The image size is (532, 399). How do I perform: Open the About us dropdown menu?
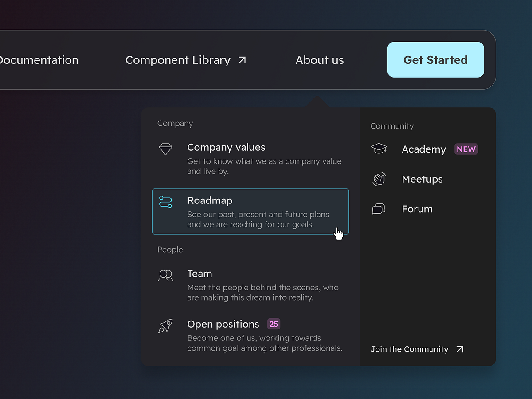coord(320,60)
